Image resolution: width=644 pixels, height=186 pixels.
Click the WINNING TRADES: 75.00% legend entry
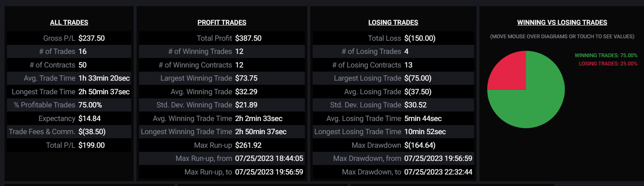tap(606, 55)
